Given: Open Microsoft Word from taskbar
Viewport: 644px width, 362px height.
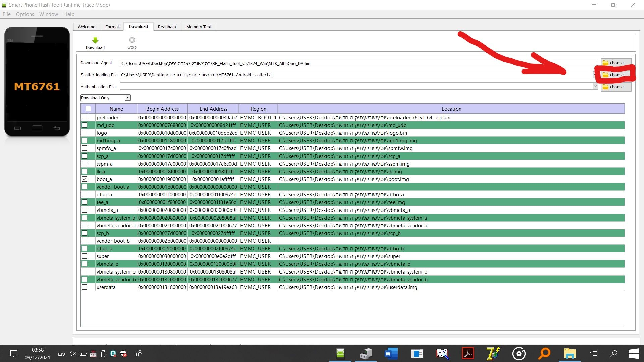Looking at the screenshot, I should [x=391, y=353].
